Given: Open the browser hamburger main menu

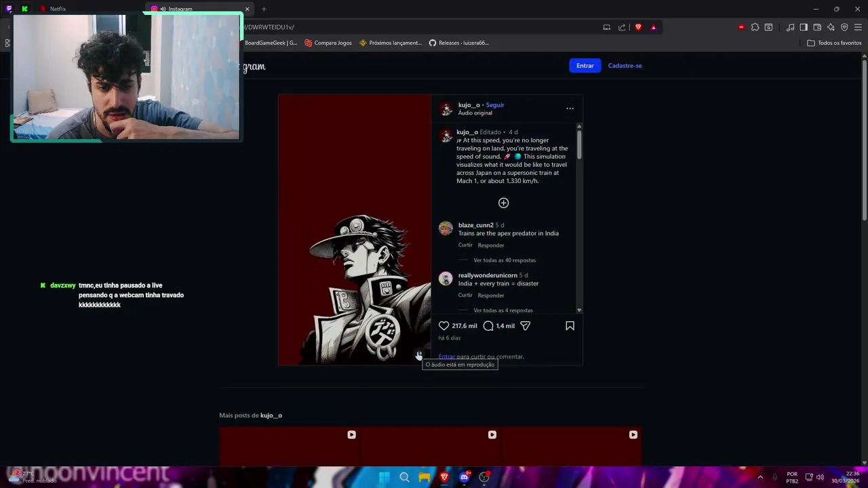Looking at the screenshot, I should (858, 27).
